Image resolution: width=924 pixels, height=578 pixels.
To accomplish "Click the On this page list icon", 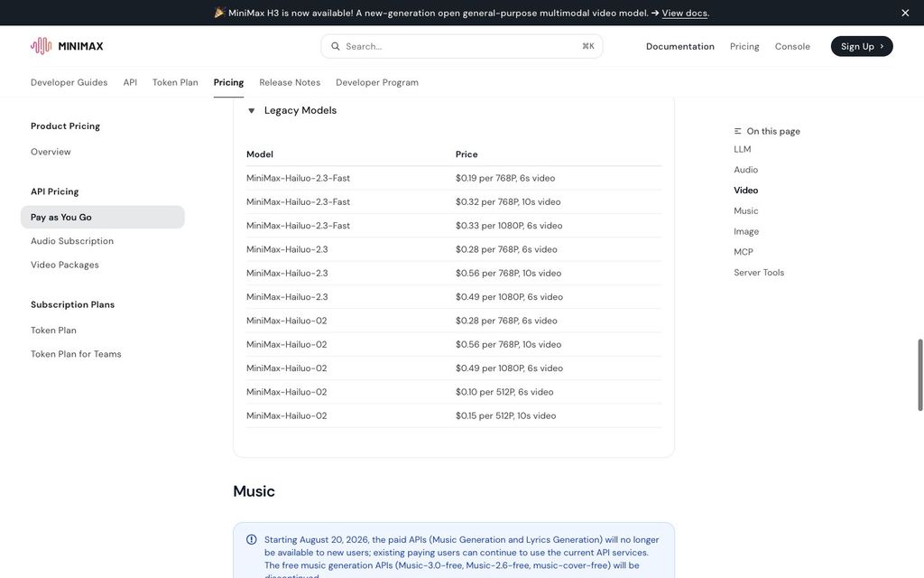I will click(x=738, y=131).
